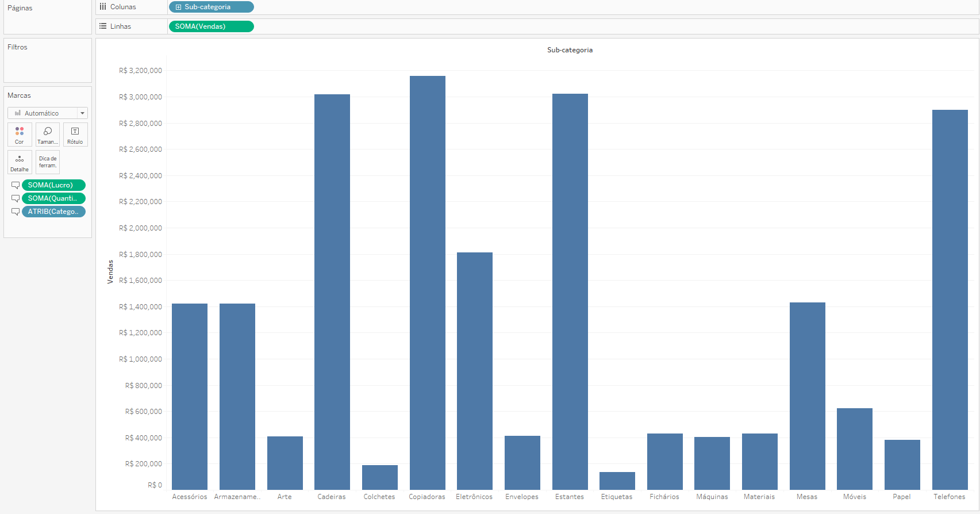The height and width of the screenshot is (514, 980).
Task: Select the Colchetes bar
Action: 380,477
